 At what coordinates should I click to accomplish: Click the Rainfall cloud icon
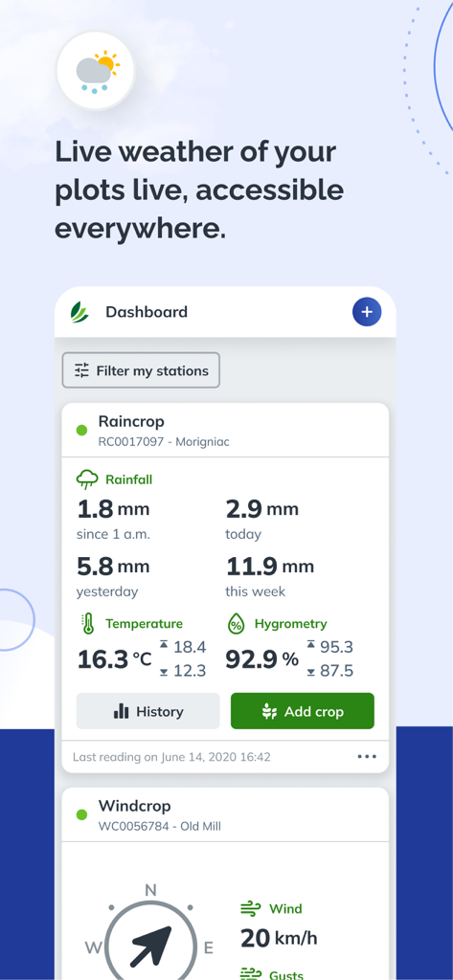point(87,480)
